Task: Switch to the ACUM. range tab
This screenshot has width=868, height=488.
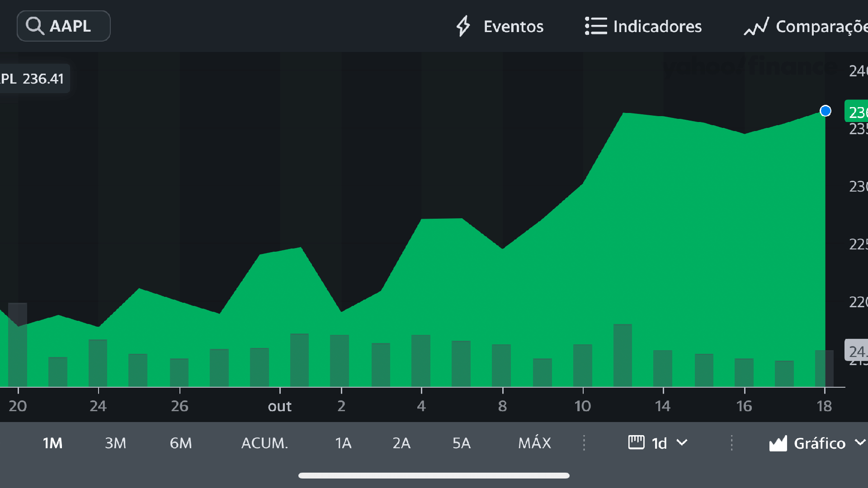Action: coord(264,443)
